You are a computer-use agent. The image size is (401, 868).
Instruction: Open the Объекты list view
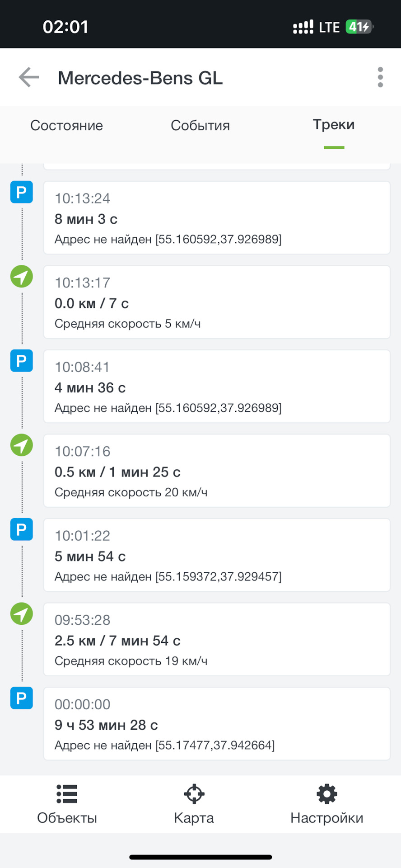[x=67, y=805]
